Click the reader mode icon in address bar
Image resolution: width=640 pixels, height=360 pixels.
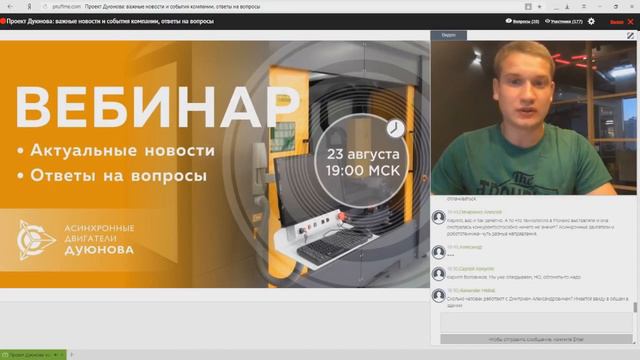[528, 7]
